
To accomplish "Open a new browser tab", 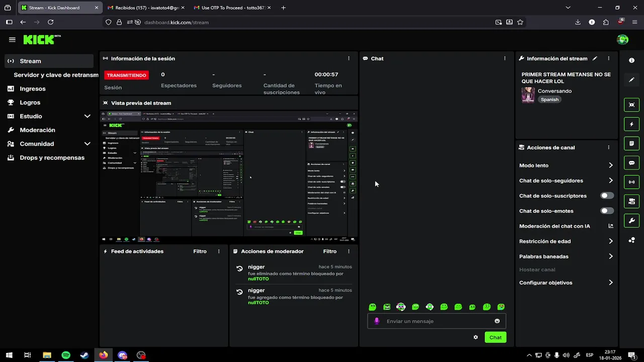I will (284, 8).
